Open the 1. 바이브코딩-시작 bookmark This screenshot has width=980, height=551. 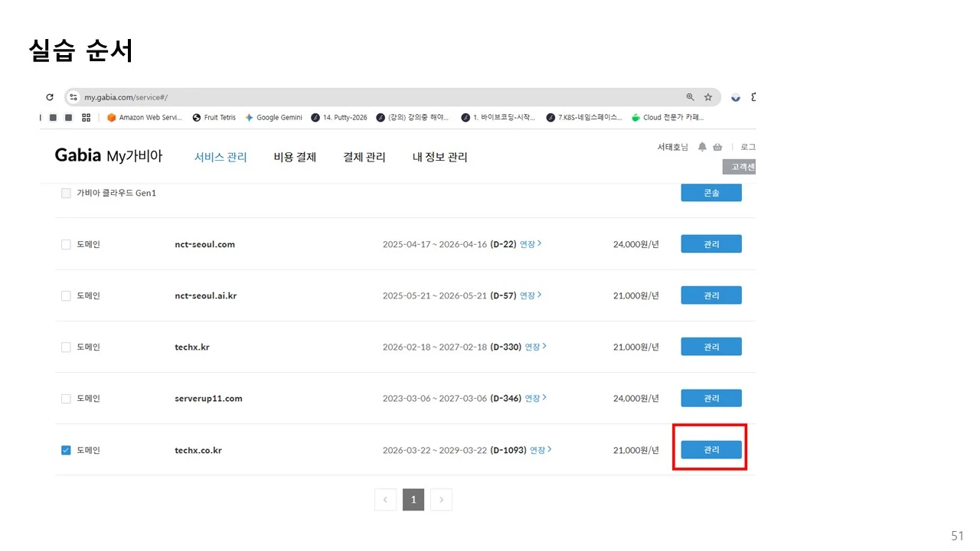(498, 117)
